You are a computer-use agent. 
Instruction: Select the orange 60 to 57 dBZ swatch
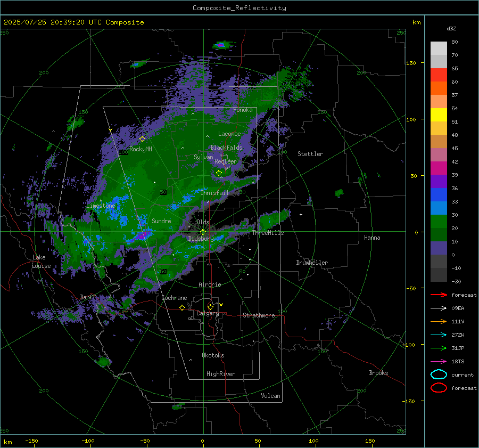pyautogui.click(x=439, y=88)
